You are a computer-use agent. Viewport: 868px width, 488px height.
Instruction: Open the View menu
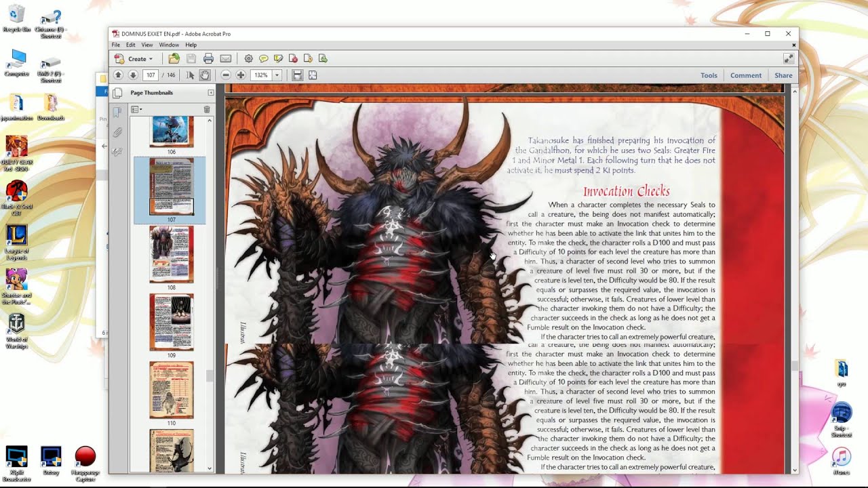point(147,45)
